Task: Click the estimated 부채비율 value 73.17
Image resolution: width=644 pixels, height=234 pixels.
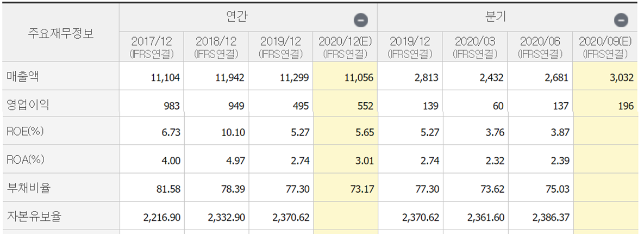Action: tap(362, 189)
